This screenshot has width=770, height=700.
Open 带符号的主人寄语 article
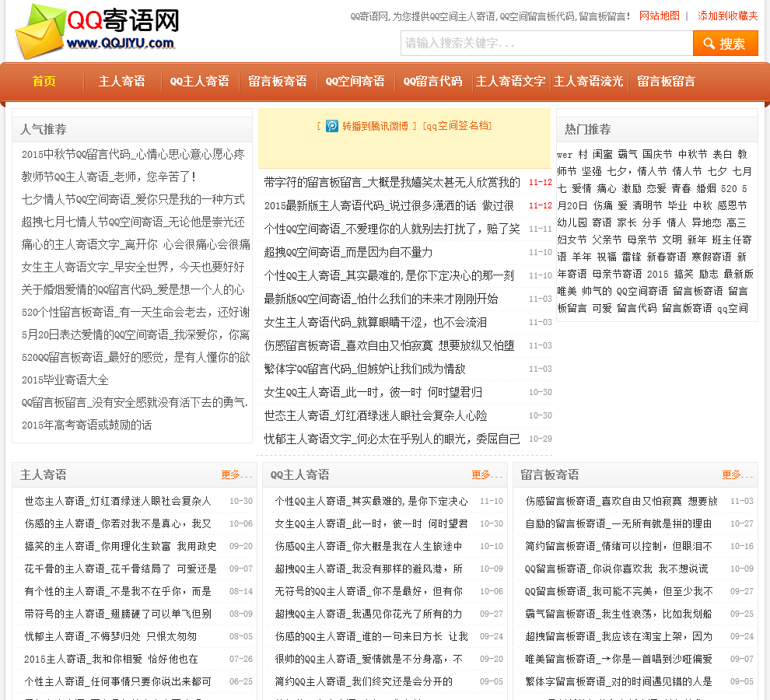(118, 614)
